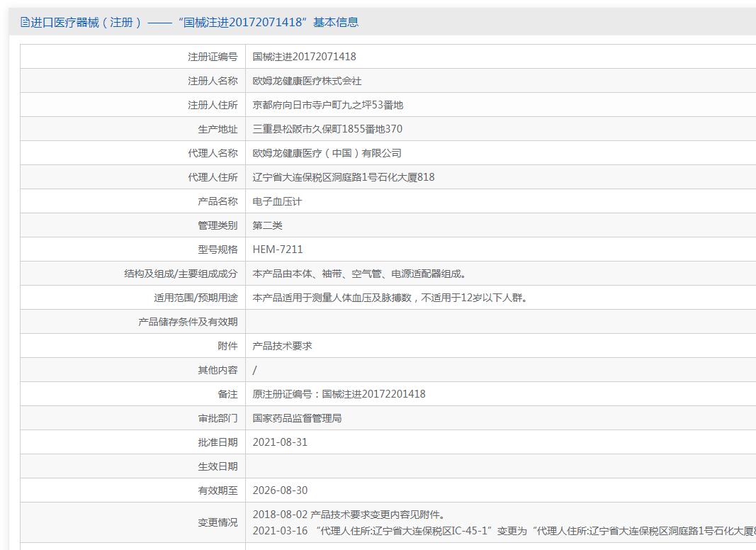Click the 结构及组成/主要组成成分 label
This screenshot has height=550, width=756.
[x=181, y=274]
